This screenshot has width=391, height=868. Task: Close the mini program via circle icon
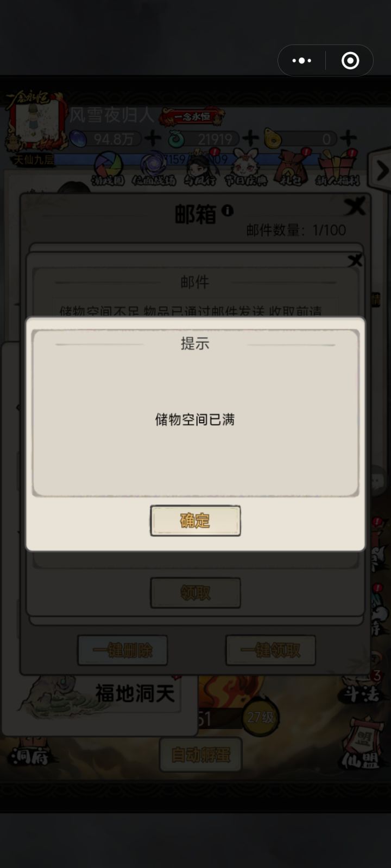(350, 60)
